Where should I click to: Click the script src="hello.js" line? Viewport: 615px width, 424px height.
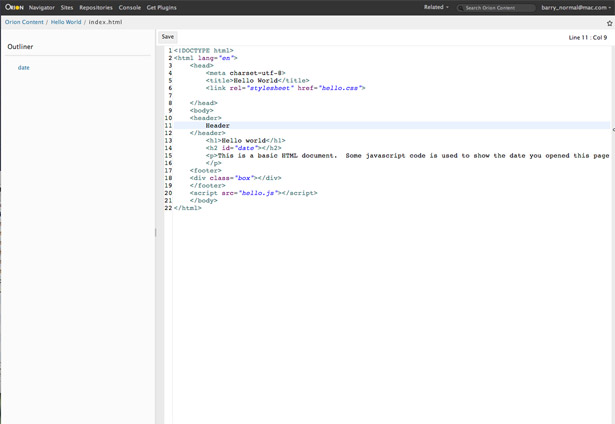click(x=253, y=193)
